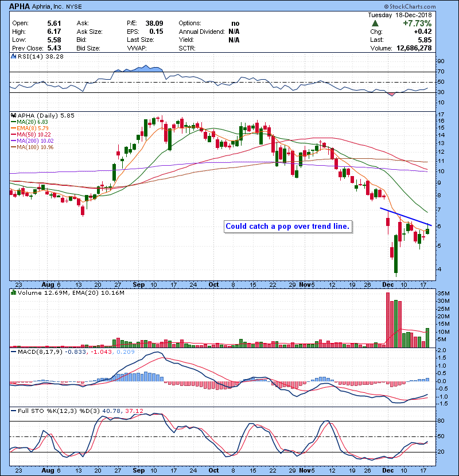Click the candlestick icon beside APHA (Daily)
The width and height of the screenshot is (459, 476).
[x=13, y=116]
